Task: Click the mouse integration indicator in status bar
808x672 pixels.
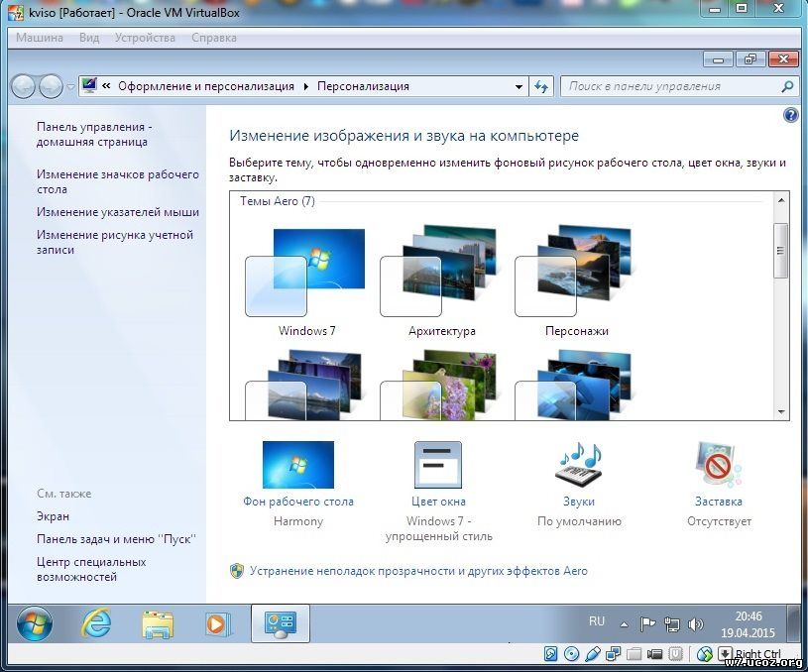Action: [x=705, y=654]
